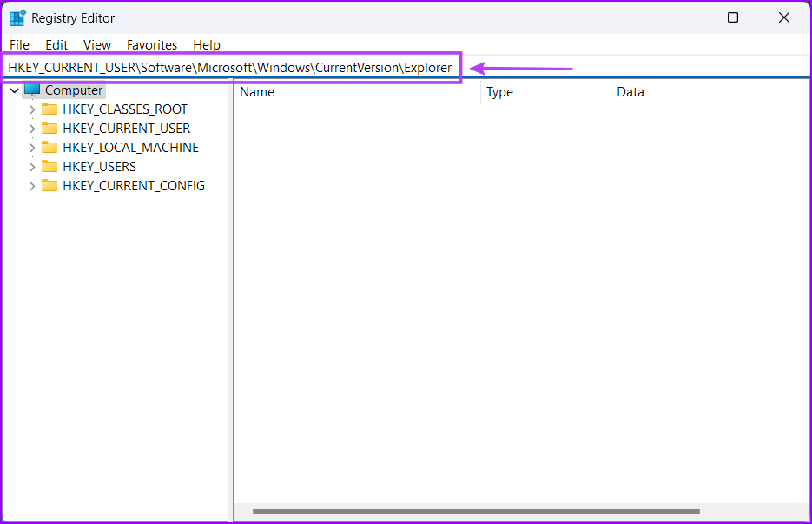This screenshot has height=524, width=812.
Task: Click the horizontal scrollbar in values pane
Action: click(476, 512)
